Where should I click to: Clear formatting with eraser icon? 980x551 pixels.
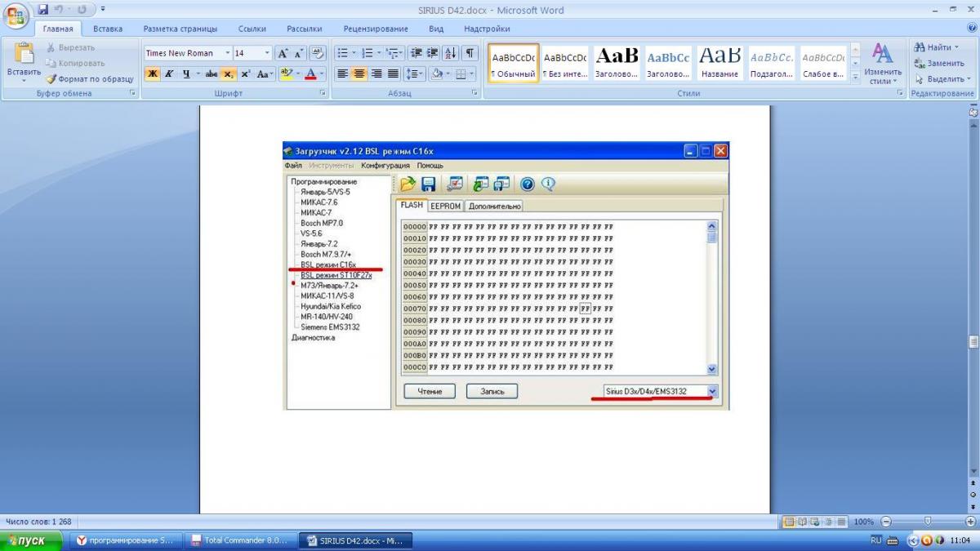tap(318, 53)
